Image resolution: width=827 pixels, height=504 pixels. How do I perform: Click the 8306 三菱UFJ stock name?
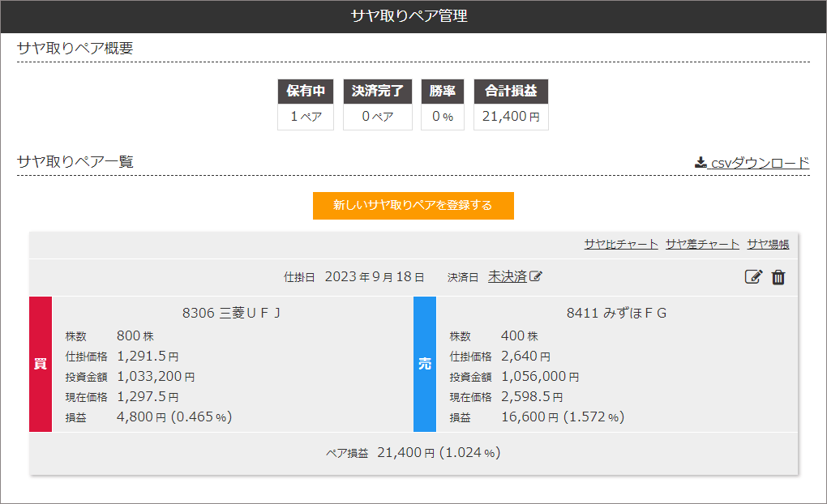click(x=232, y=313)
